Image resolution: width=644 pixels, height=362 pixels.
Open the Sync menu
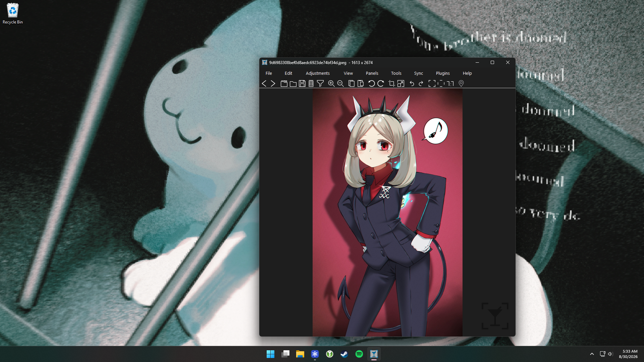[x=419, y=73]
